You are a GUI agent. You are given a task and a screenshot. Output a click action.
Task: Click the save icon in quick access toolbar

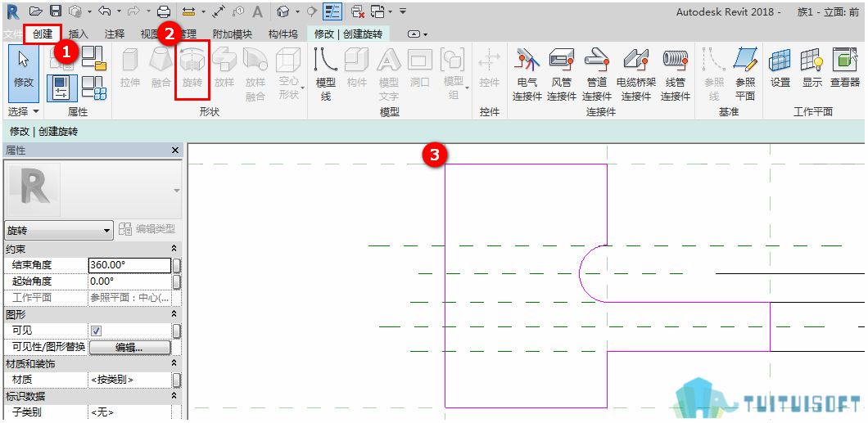pyautogui.click(x=56, y=11)
